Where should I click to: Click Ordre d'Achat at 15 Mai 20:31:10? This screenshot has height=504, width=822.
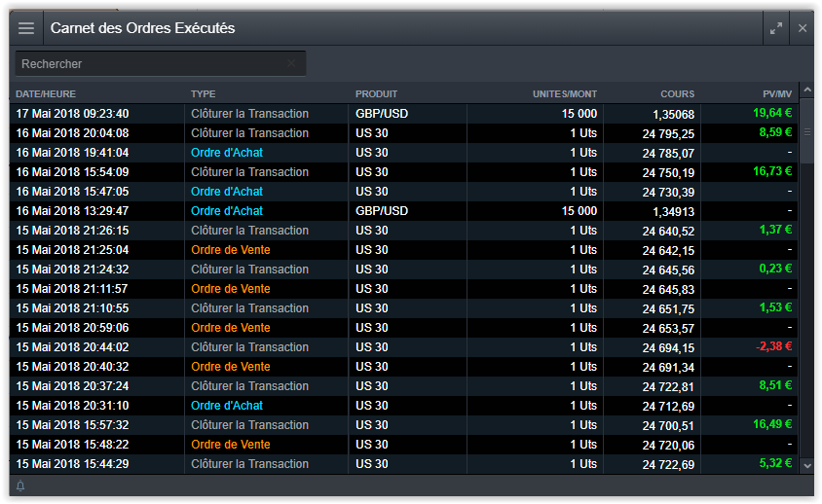tap(227, 406)
